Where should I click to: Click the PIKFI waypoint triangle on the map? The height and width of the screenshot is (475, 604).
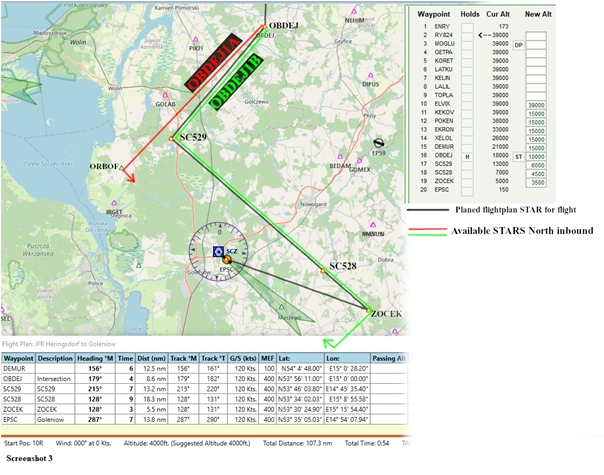195,39
